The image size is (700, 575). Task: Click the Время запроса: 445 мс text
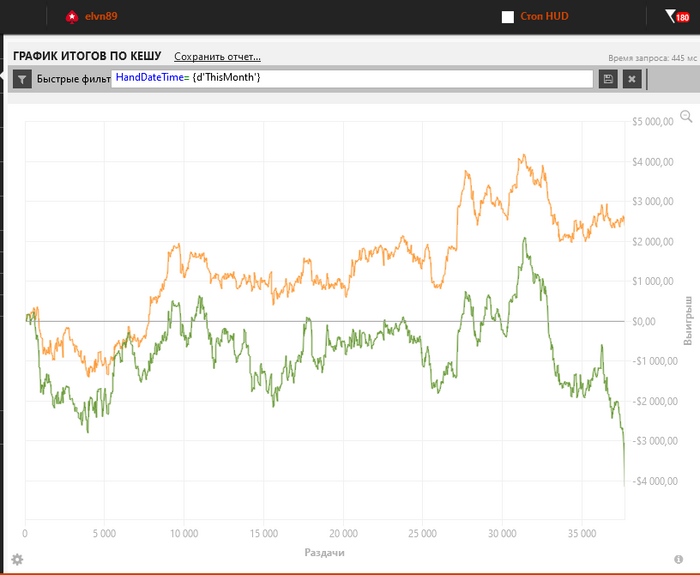point(652,58)
